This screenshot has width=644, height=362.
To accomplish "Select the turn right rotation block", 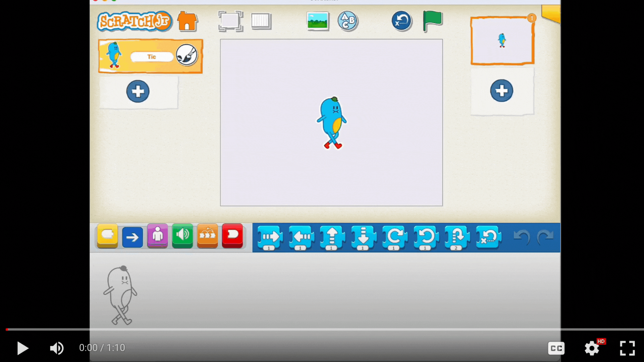I will (394, 237).
